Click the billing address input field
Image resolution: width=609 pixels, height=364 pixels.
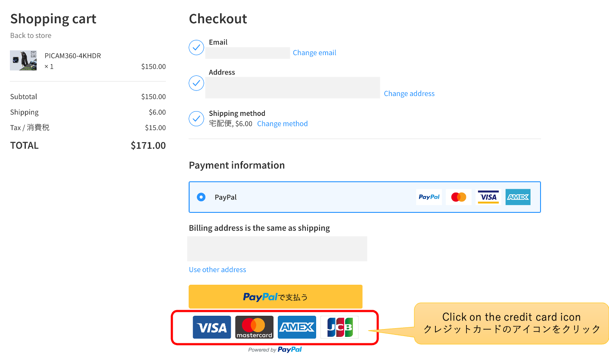(277, 249)
